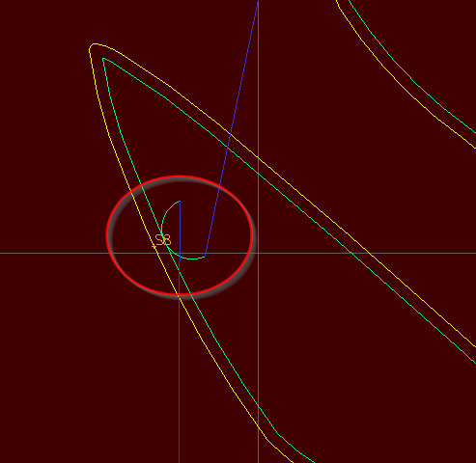Select where blue diagonal crosses the yellow contour
476x463 pixels.
click(x=231, y=133)
